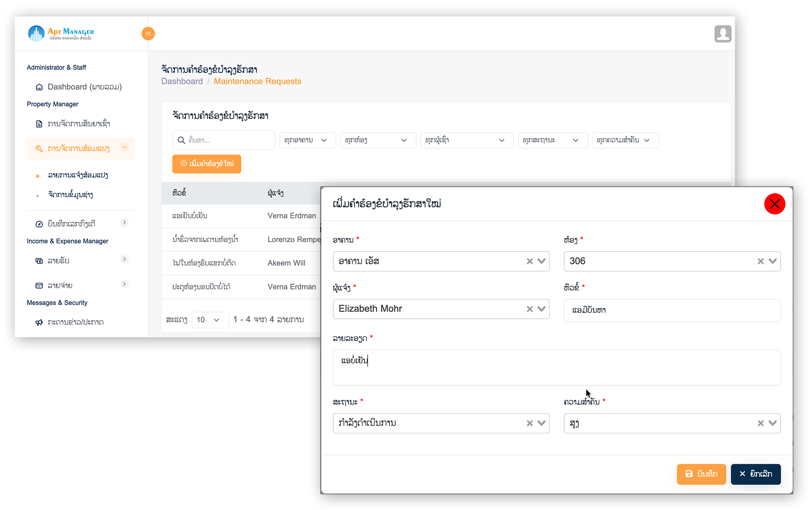Click the orange save button
The width and height of the screenshot is (812, 510).
[x=701, y=474]
